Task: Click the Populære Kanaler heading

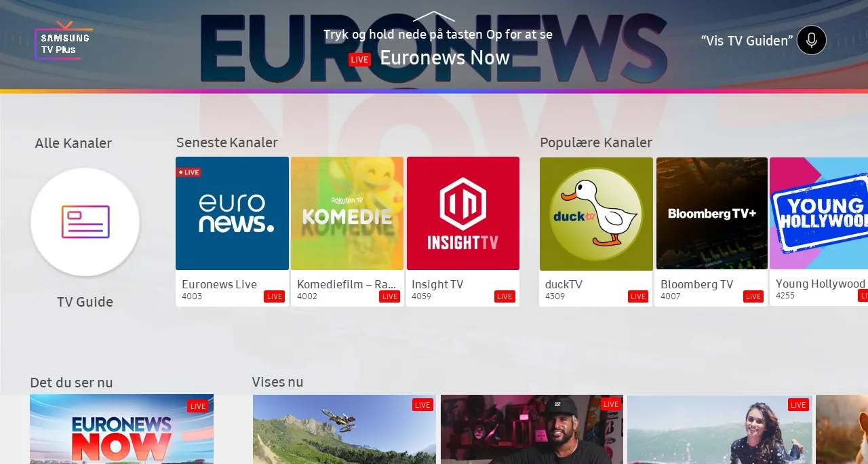Action: click(x=596, y=142)
